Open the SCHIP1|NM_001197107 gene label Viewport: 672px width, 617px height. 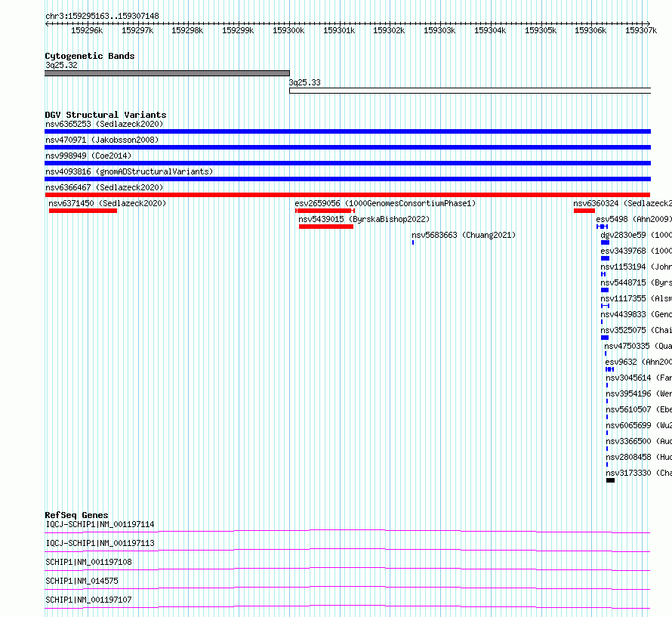(88, 600)
